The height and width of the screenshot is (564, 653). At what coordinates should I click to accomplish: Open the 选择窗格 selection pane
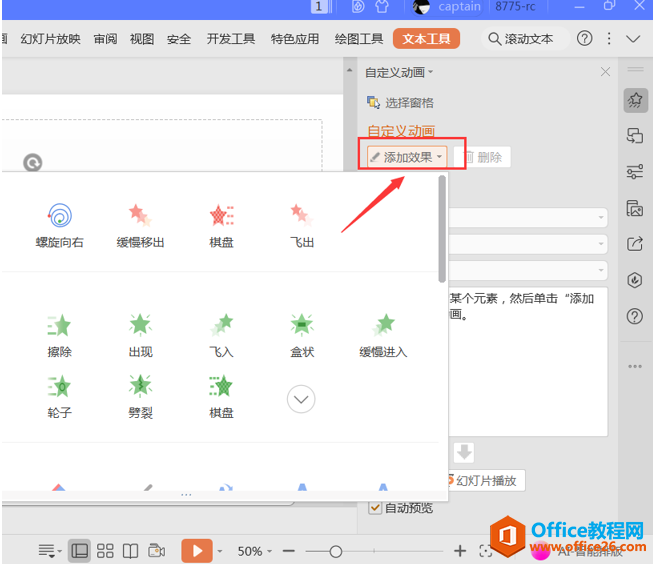[x=400, y=102]
